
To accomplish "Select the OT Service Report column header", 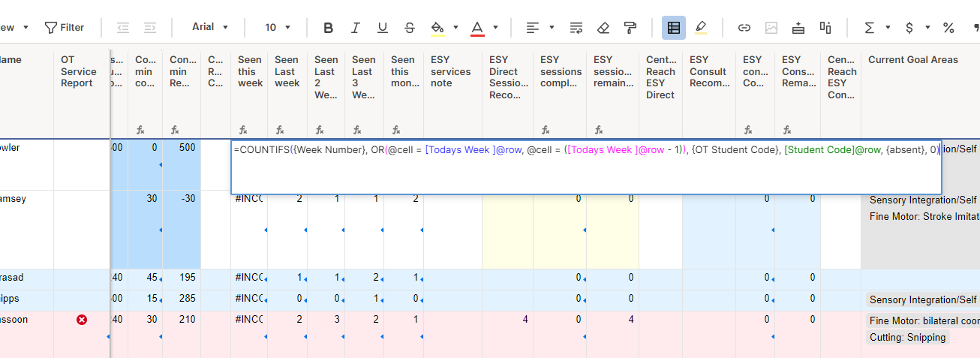I will [82, 93].
